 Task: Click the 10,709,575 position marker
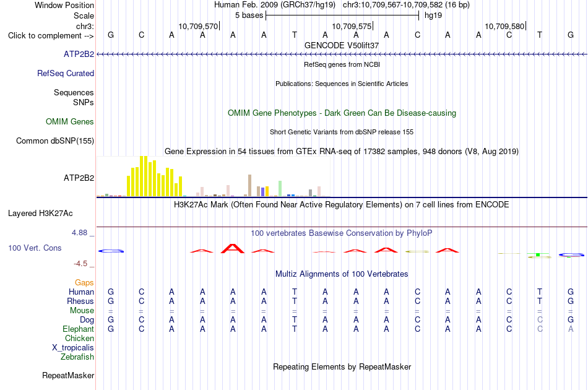tap(352, 26)
